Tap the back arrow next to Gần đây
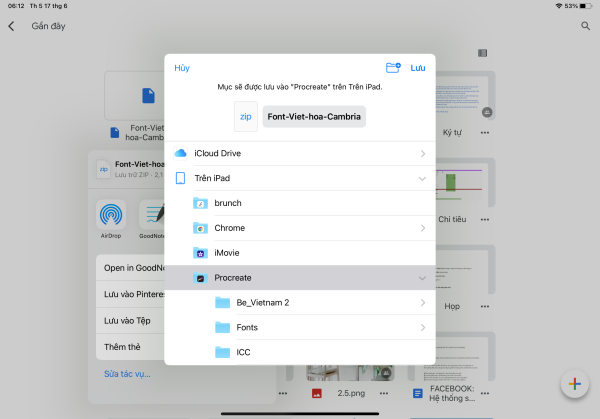The image size is (600, 419). pyautogui.click(x=11, y=26)
